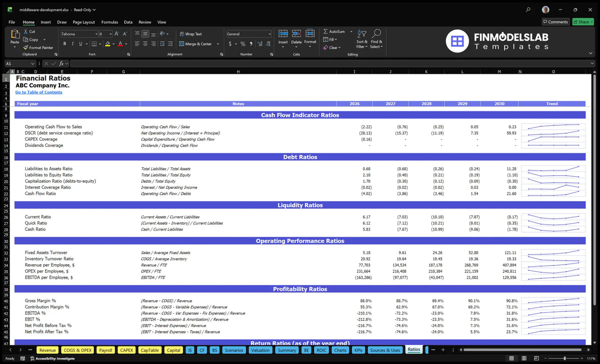The image size is (600, 364).
Task: Switch to Page Break Preview in status bar
Action: (535, 359)
